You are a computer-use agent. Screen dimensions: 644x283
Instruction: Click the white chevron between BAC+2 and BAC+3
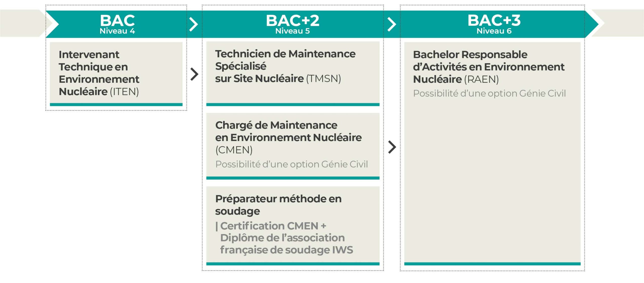point(392,24)
